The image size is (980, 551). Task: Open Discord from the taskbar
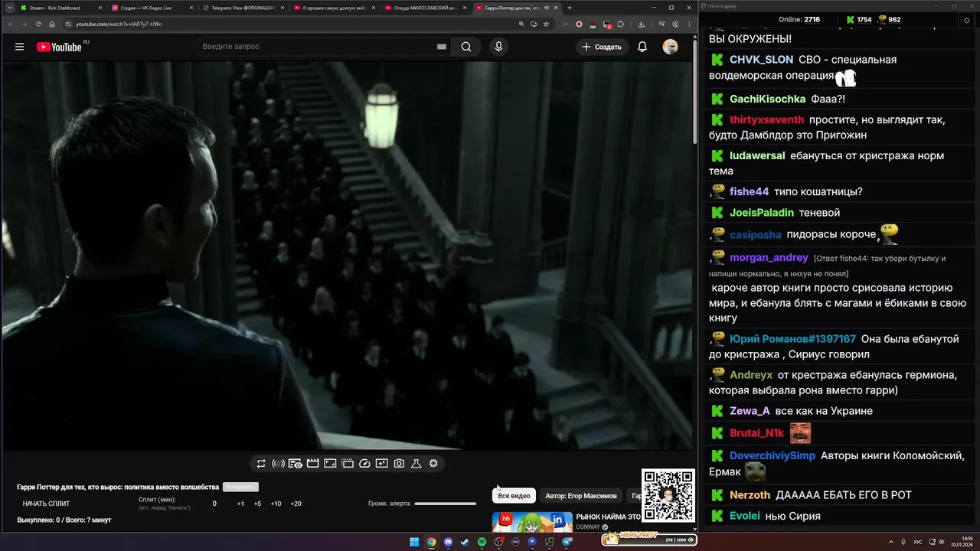(448, 542)
